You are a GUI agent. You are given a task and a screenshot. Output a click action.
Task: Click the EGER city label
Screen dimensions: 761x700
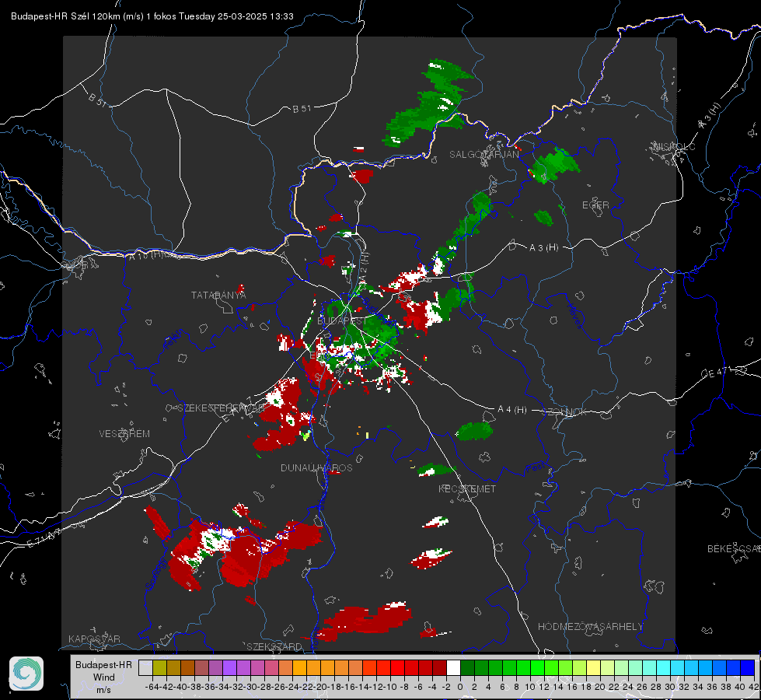click(x=595, y=205)
